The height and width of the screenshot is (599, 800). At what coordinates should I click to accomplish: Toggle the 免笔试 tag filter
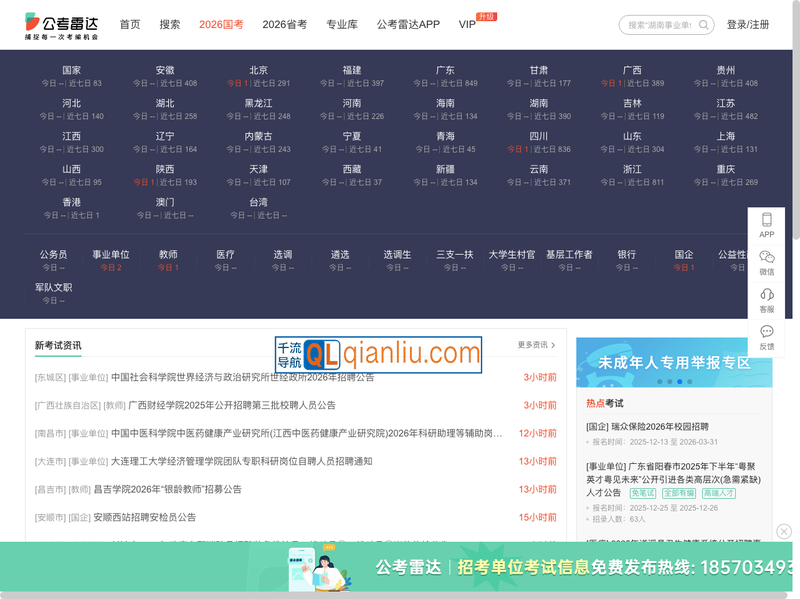point(643,493)
